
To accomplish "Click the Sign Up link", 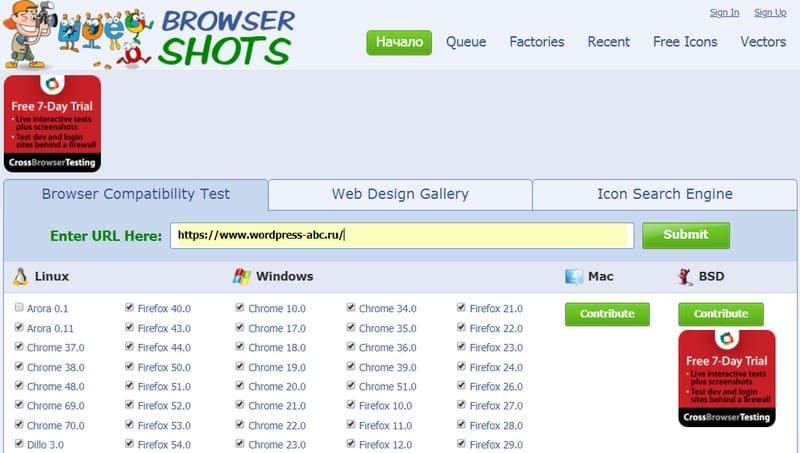I will tap(770, 13).
